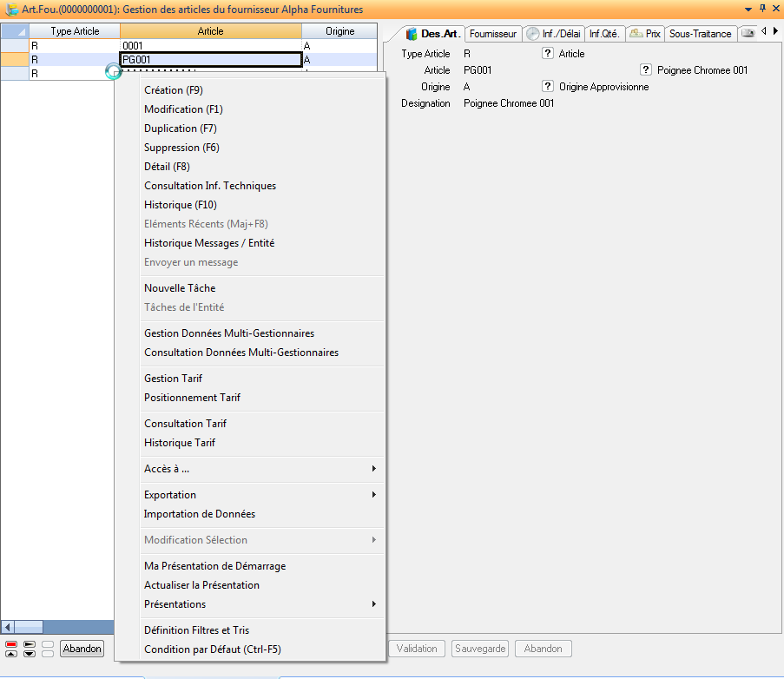Click the down-arrow icon below the list
784x679 pixels.
pos(30,654)
